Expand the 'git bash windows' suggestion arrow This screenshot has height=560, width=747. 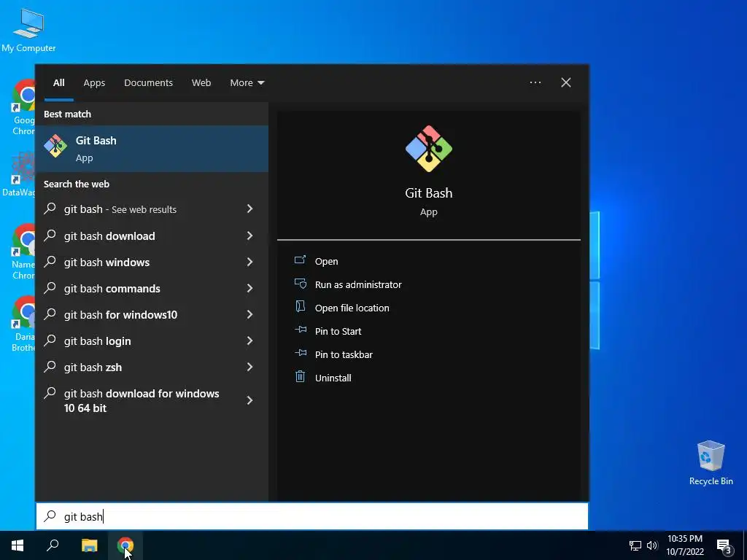(249, 262)
